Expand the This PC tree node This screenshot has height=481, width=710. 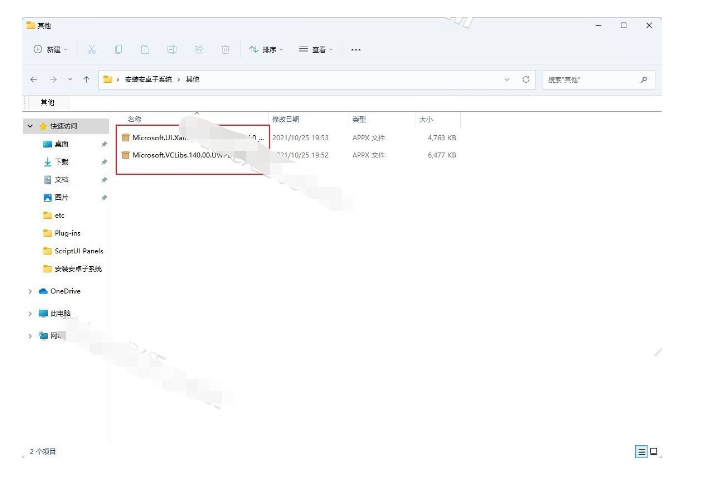[30, 313]
